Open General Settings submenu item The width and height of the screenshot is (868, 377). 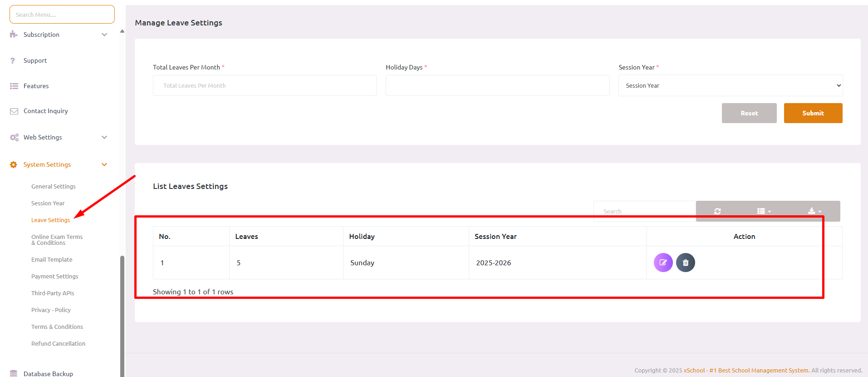click(54, 186)
